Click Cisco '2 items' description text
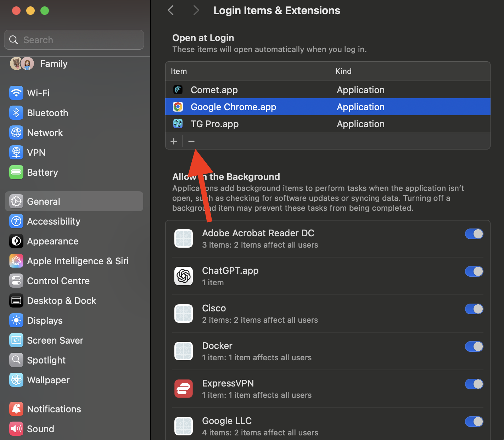504x440 pixels. (260, 320)
